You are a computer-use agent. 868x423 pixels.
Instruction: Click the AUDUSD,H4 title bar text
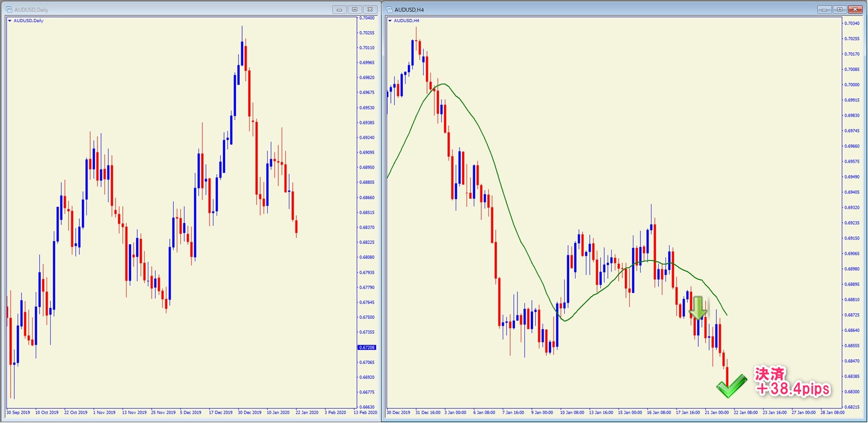click(x=409, y=10)
